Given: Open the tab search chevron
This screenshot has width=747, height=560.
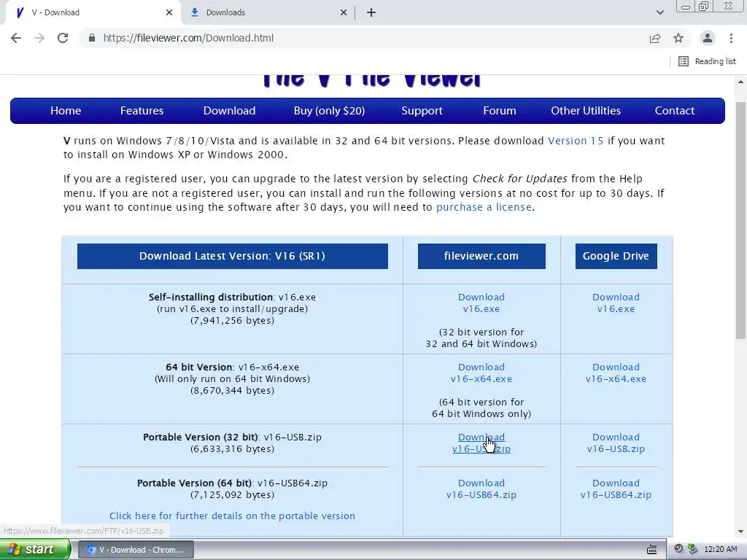Looking at the screenshot, I should 659,12.
